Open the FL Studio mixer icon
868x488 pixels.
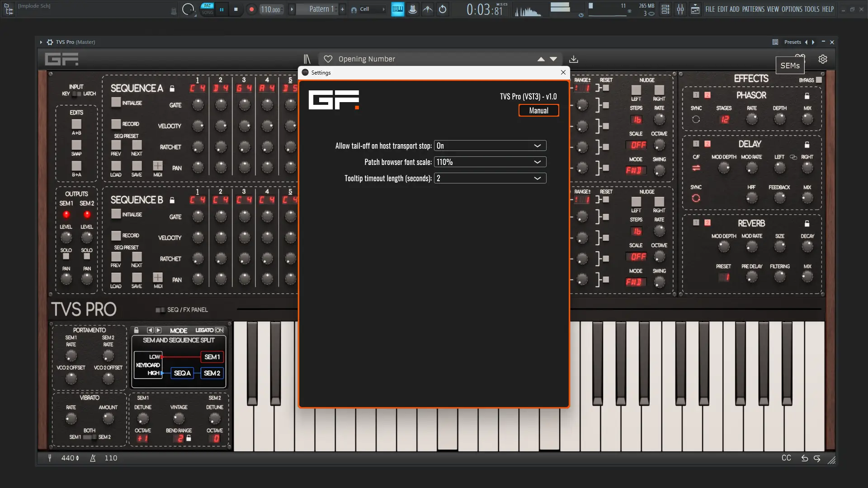pos(680,9)
